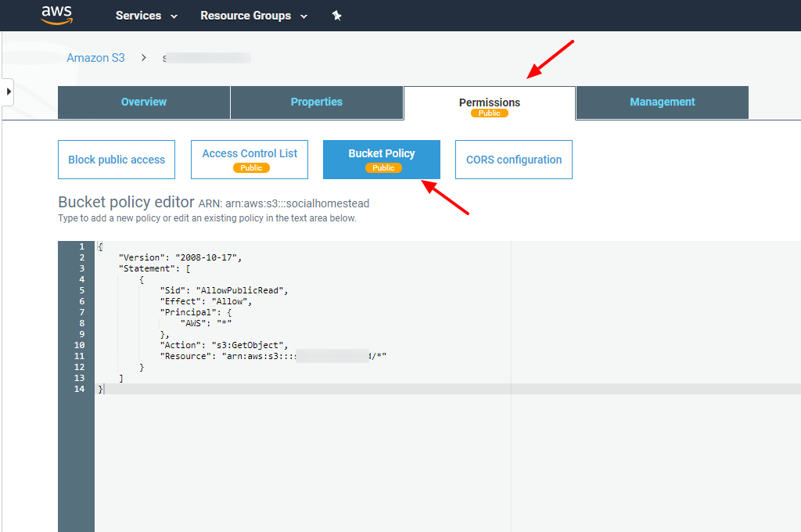The height and width of the screenshot is (532, 801).
Task: Switch to the Overview tab
Action: pyautogui.click(x=144, y=102)
